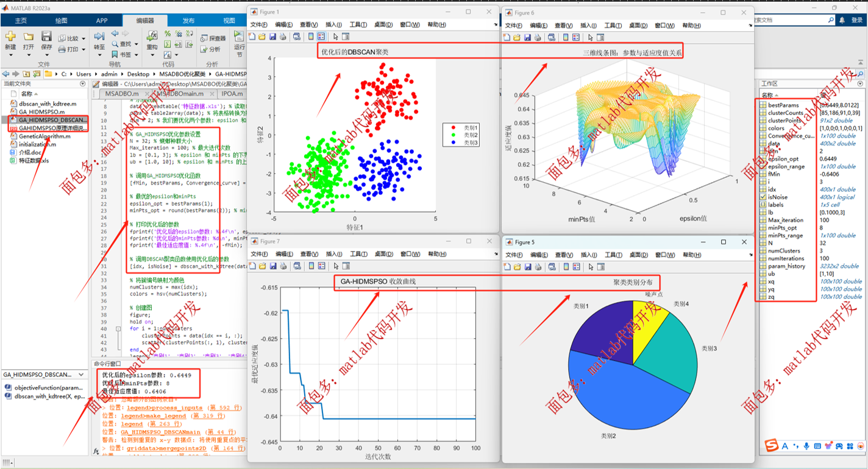Click the New Figure icon in Figure 1 toolbar

pyautogui.click(x=252, y=37)
